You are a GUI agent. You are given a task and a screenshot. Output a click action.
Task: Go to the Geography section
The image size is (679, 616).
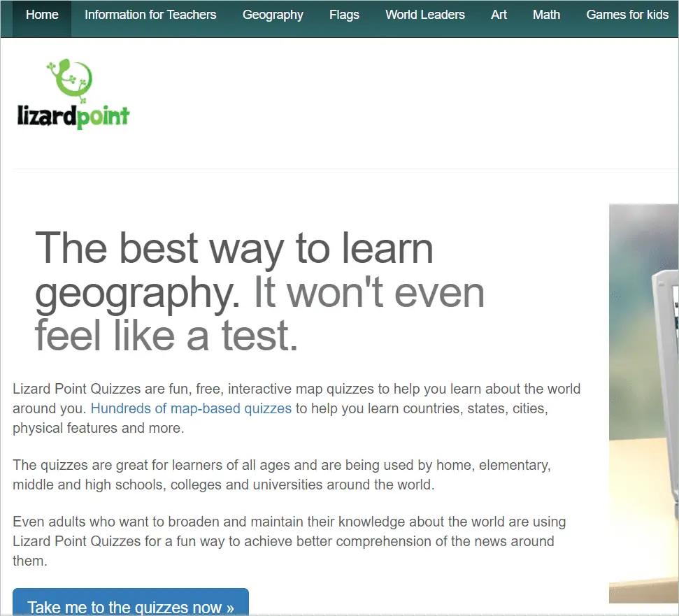(273, 15)
